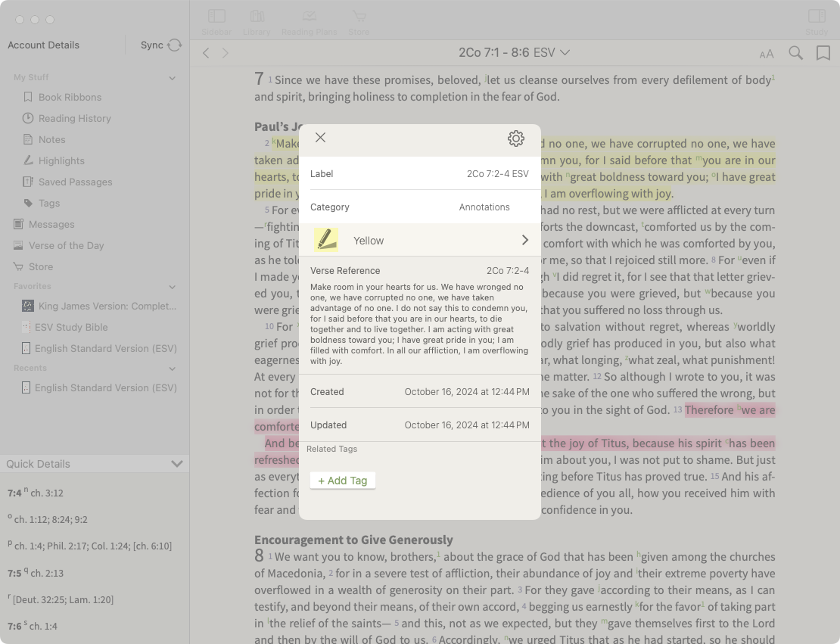Open cross reference ch. 1:12; 8:24; 9:2
The height and width of the screenshot is (644, 840).
point(51,519)
